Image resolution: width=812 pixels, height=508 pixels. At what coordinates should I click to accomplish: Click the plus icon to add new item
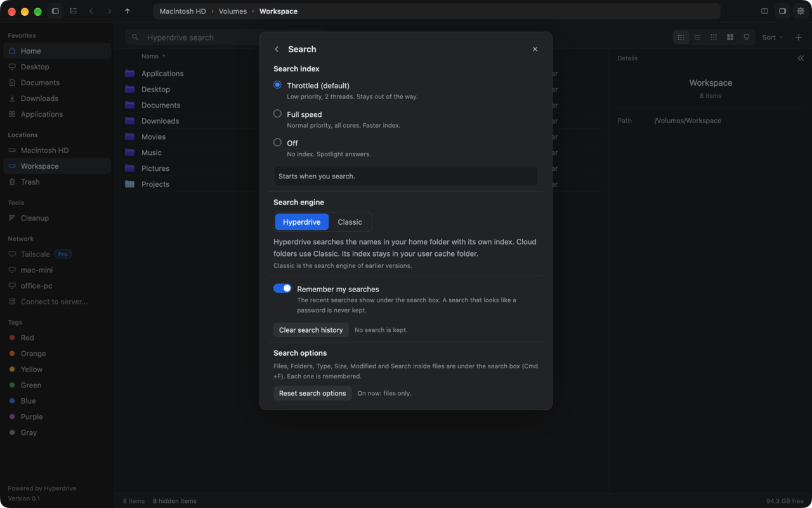click(x=798, y=37)
